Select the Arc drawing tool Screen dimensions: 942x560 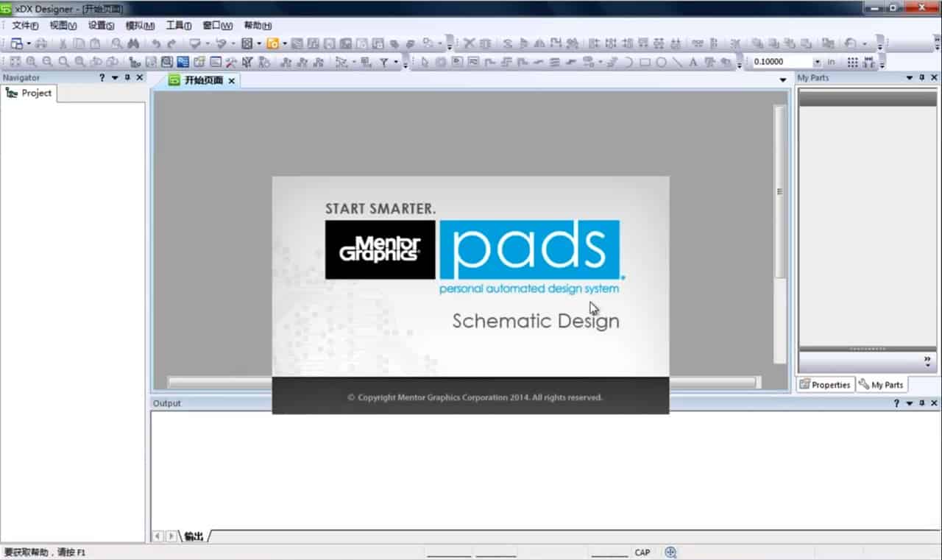tap(628, 63)
